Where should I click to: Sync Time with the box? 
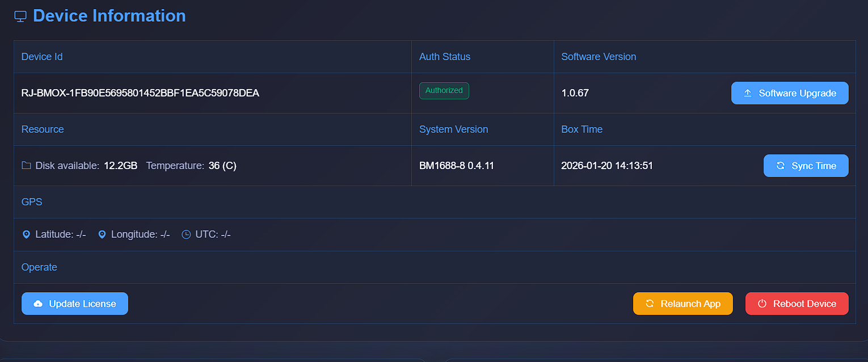[806, 166]
